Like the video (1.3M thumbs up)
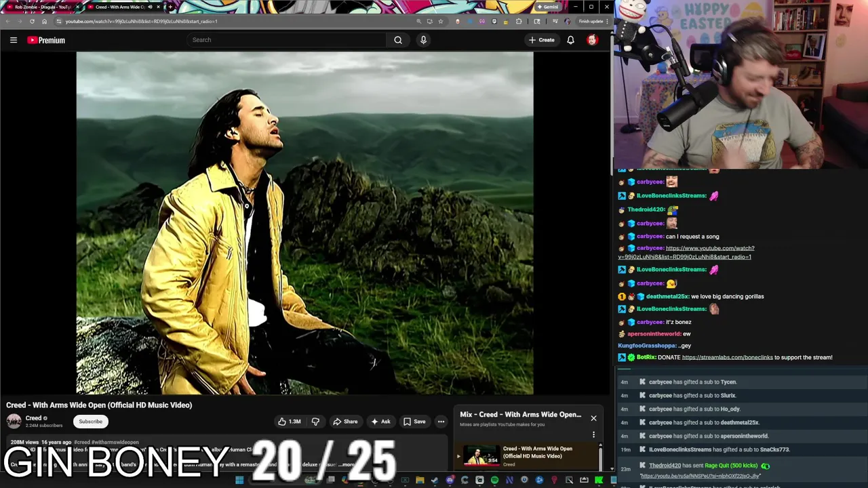Screen dimensions: 868x488 point(290,422)
